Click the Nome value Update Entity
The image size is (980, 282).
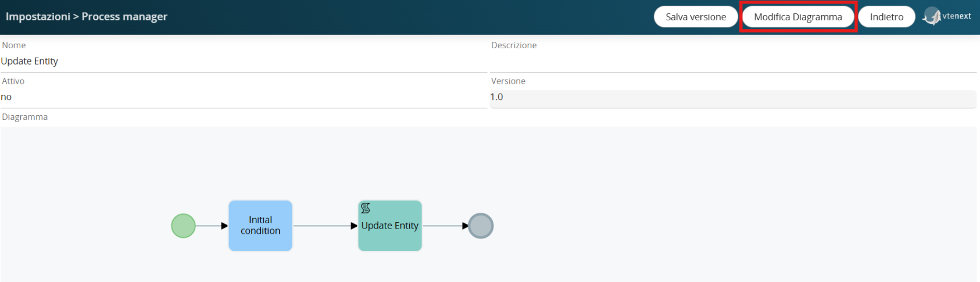pyautogui.click(x=30, y=61)
